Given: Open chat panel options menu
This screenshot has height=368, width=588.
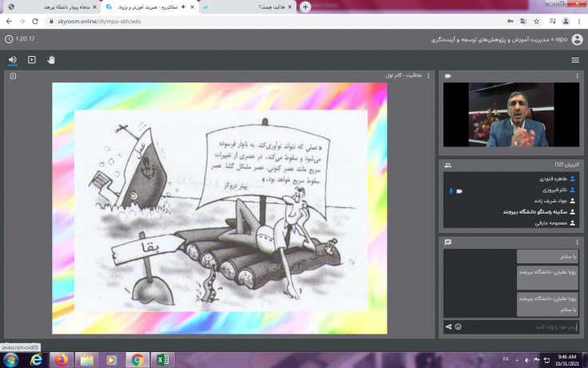Looking at the screenshot, I should pyautogui.click(x=578, y=242).
